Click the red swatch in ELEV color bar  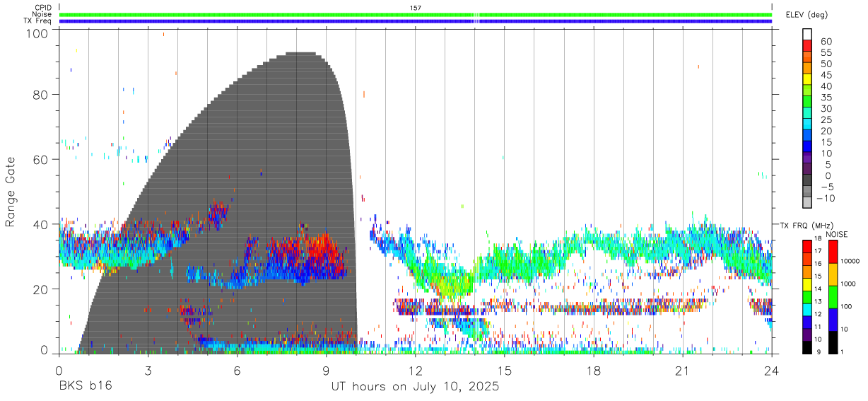click(x=808, y=45)
